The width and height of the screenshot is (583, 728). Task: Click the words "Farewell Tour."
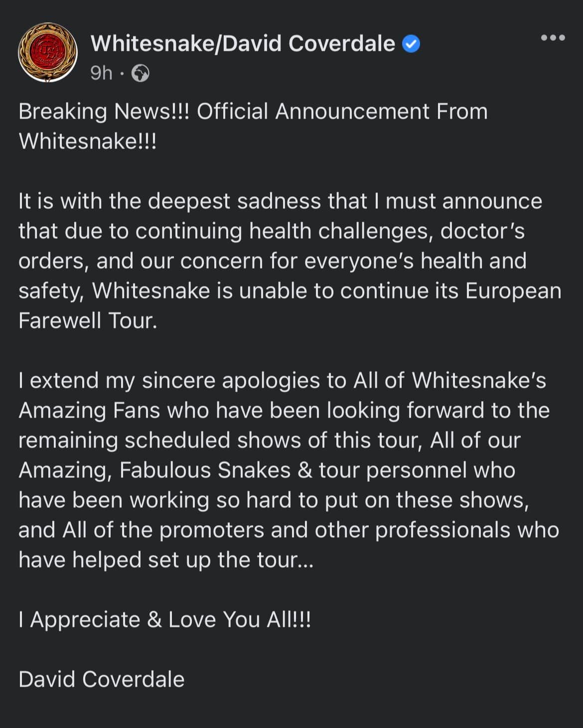[x=88, y=320]
